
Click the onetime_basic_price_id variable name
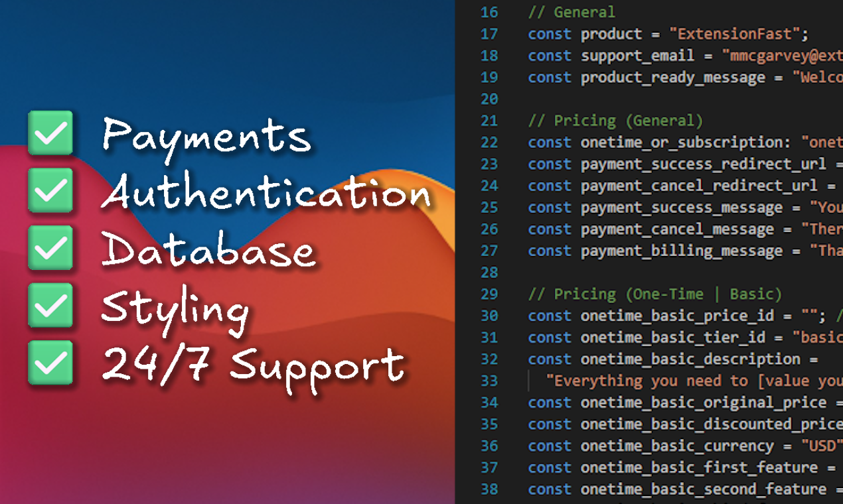(x=677, y=316)
